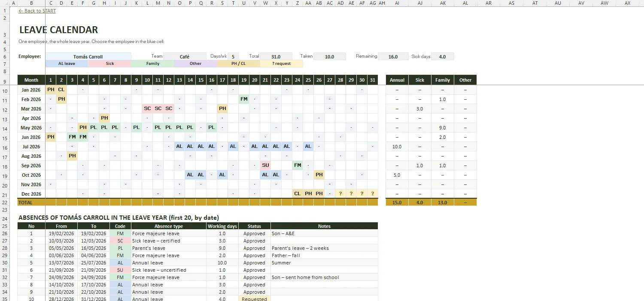This screenshot has width=644, height=301.
Task: Click the Working days table header
Action: (x=222, y=226)
